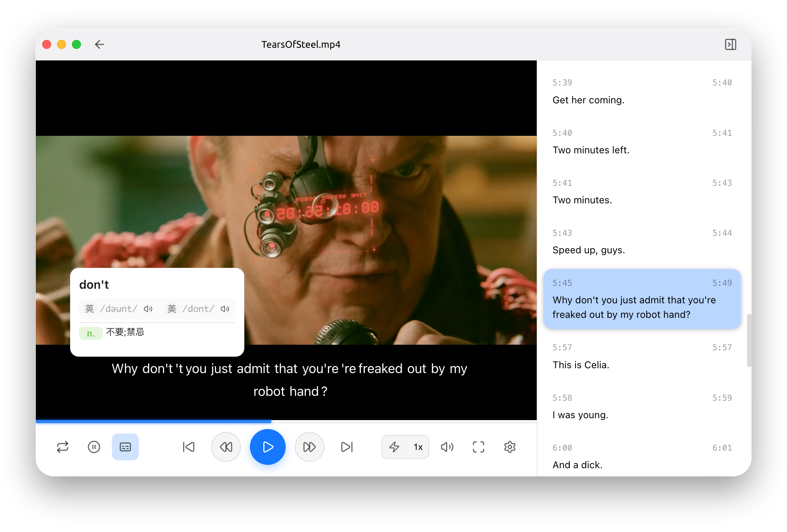Play American pronunciation of don't

[x=225, y=309]
